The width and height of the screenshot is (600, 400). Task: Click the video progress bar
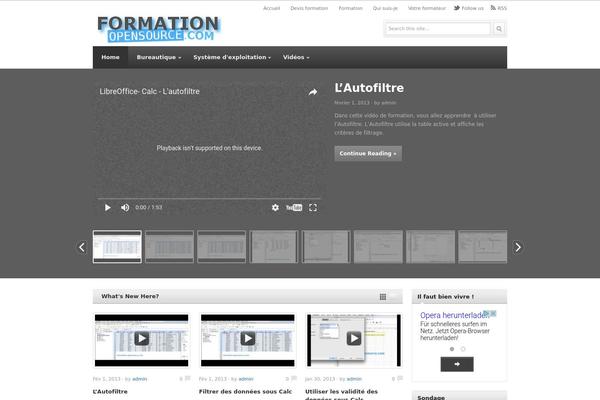(209, 199)
